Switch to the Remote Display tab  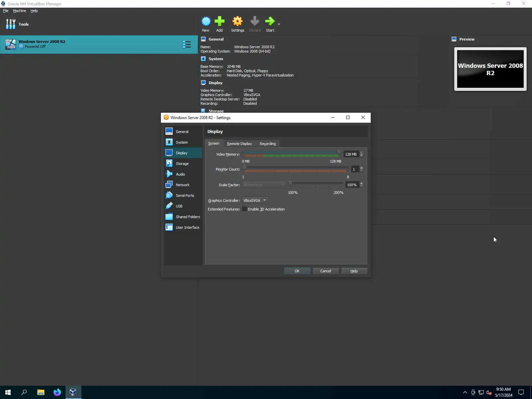tap(239, 144)
